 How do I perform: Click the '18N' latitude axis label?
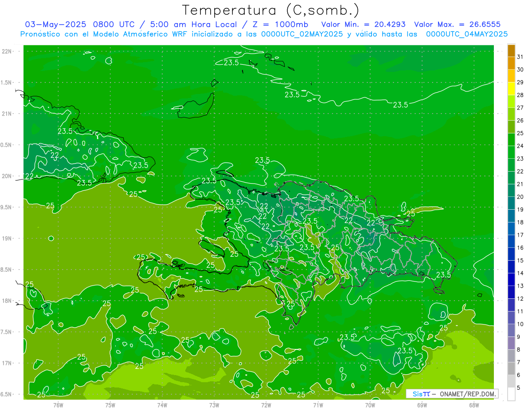(x=7, y=301)
